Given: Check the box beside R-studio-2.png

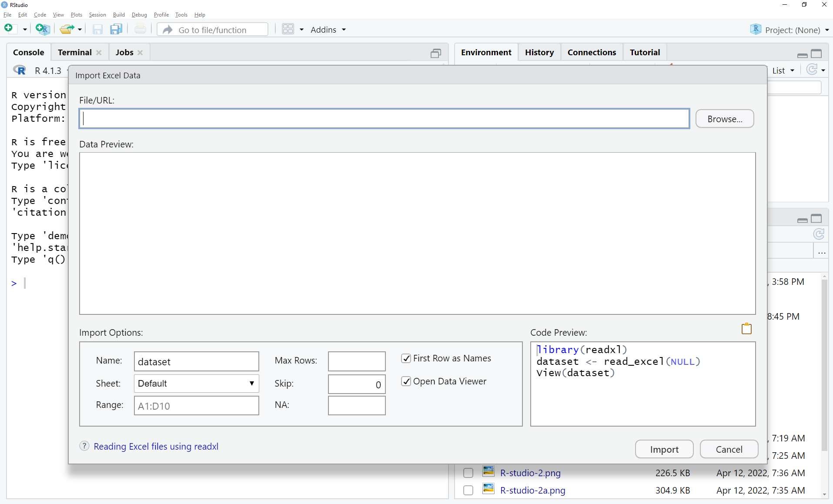Looking at the screenshot, I should (468, 473).
